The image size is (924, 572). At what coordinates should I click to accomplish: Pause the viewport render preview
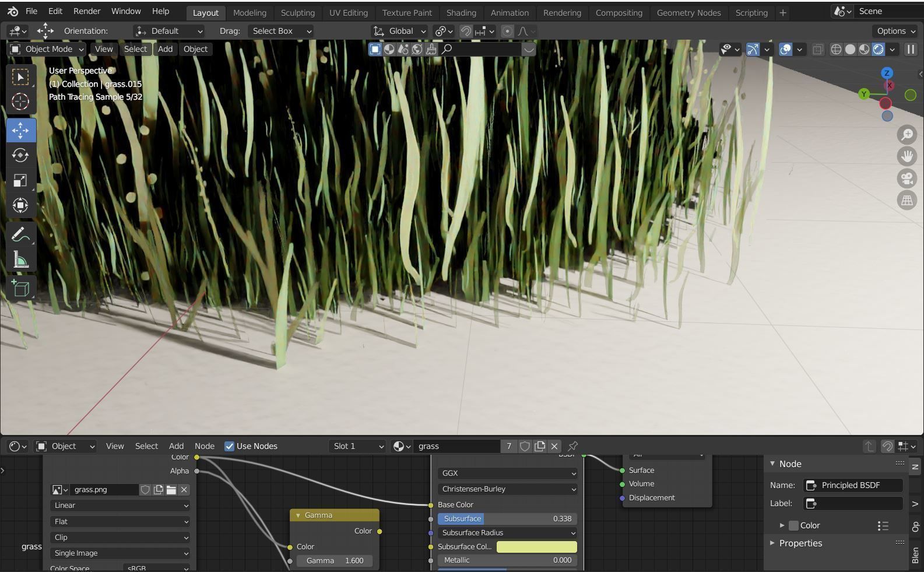coord(910,50)
